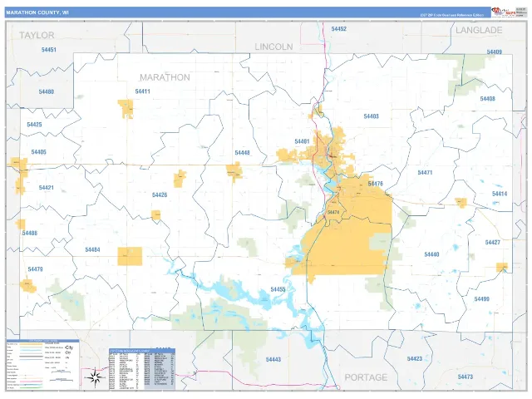Click the PORTAGE county label
The height and width of the screenshot is (399, 532).
pos(366,377)
